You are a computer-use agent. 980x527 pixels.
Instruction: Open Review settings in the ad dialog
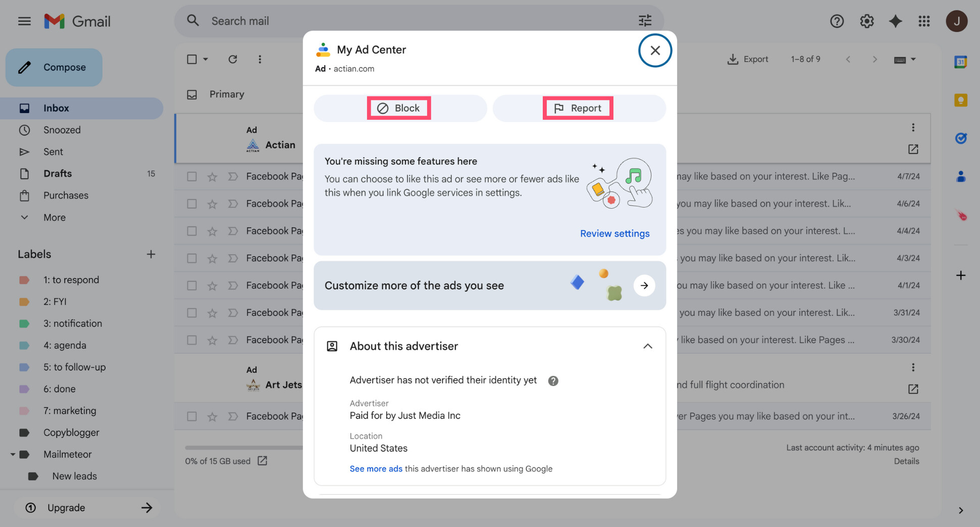(x=614, y=233)
